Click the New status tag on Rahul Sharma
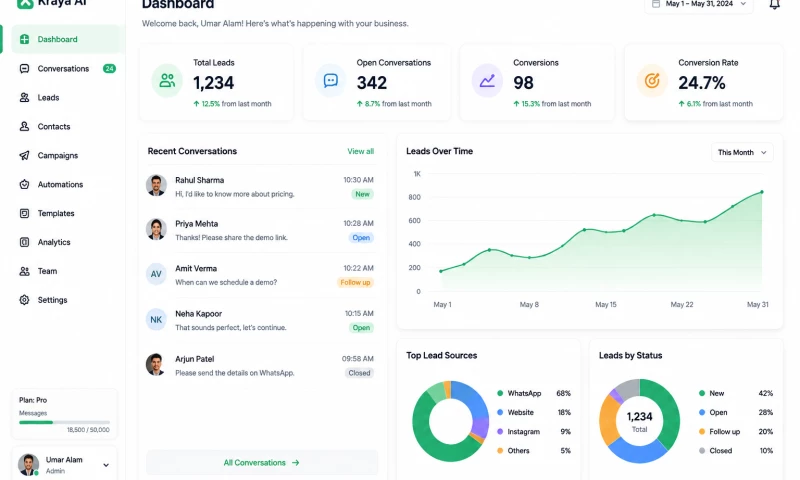 pyautogui.click(x=362, y=194)
